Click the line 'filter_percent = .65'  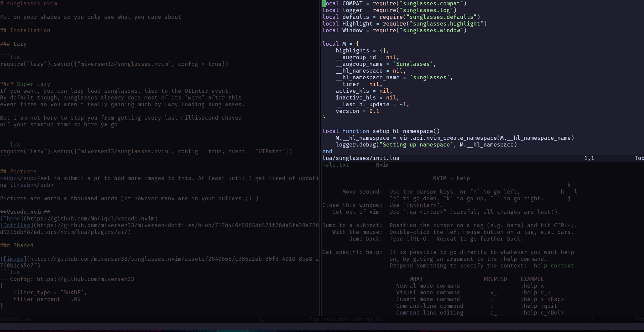click(x=47, y=299)
